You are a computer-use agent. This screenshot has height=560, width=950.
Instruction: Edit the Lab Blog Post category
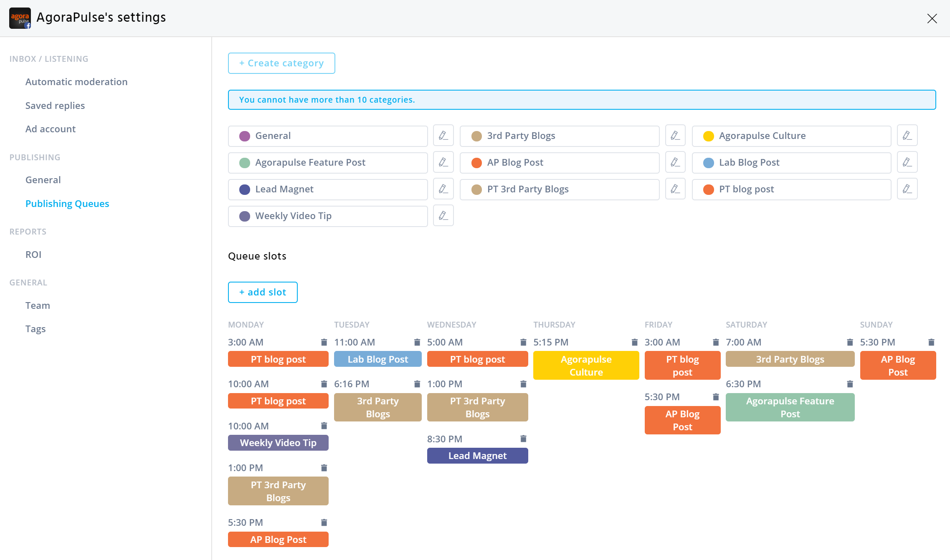coord(907,162)
